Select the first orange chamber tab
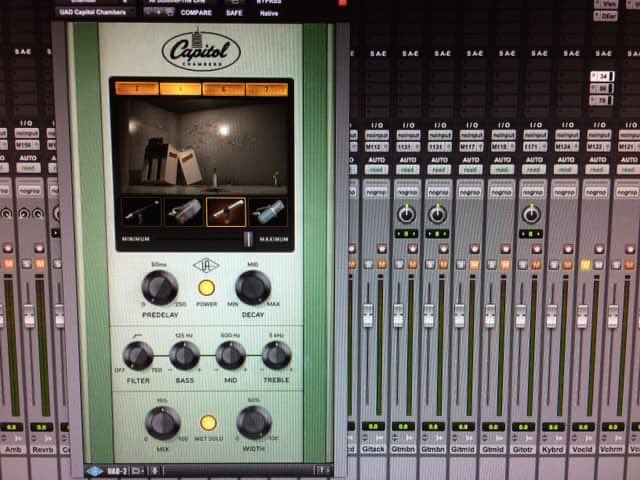This screenshot has width=640, height=480. tap(137, 89)
